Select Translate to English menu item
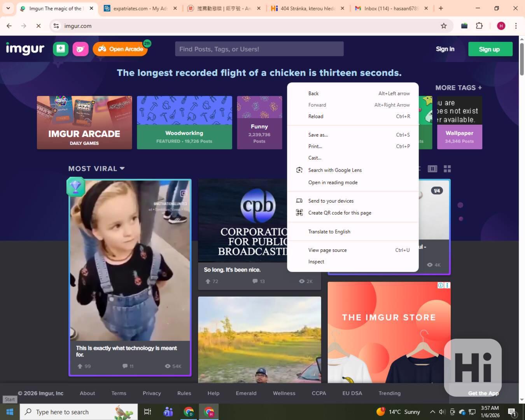Viewport: 525px width, 420px height. click(329, 231)
